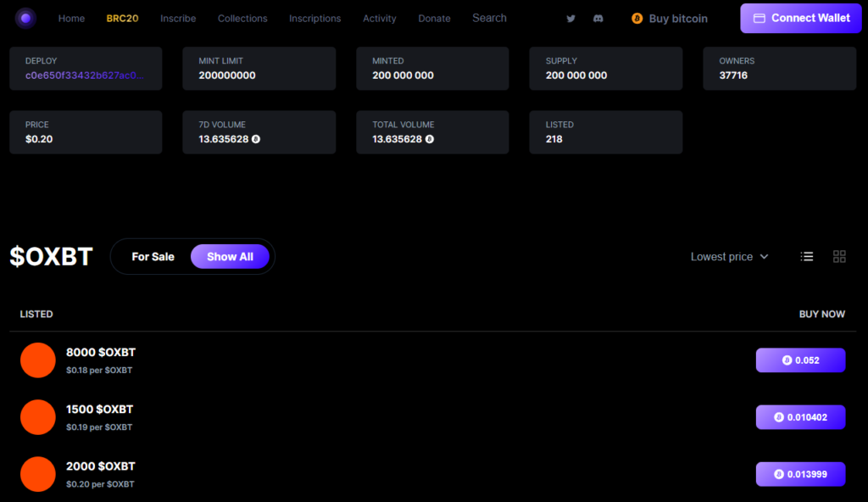Click the purple site logo icon
Viewport: 868px width, 502px height.
[26, 18]
